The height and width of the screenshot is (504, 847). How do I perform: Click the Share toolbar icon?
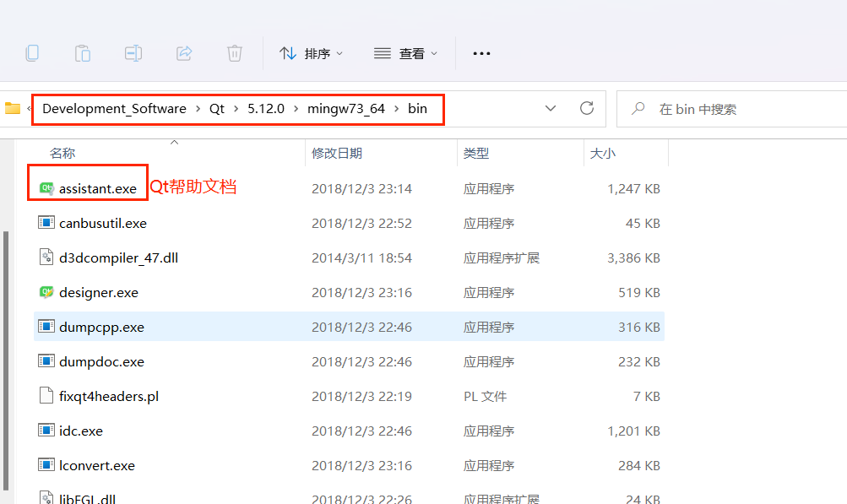click(x=183, y=53)
